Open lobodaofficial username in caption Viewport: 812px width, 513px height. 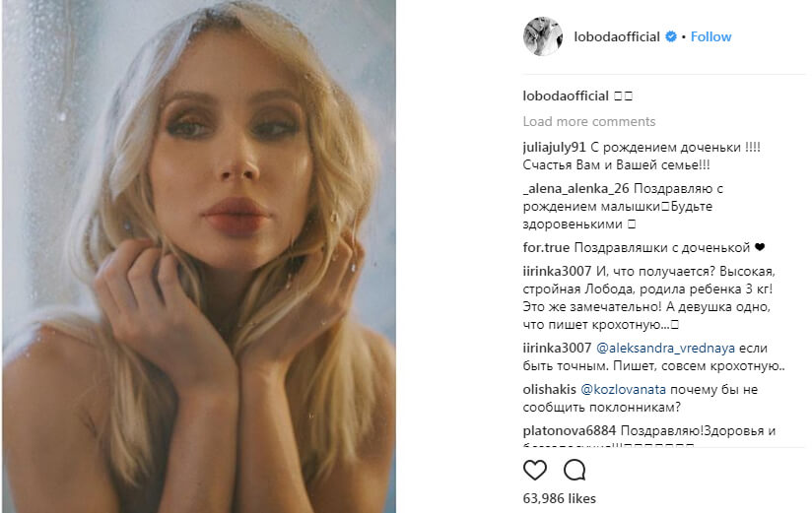[x=566, y=96]
